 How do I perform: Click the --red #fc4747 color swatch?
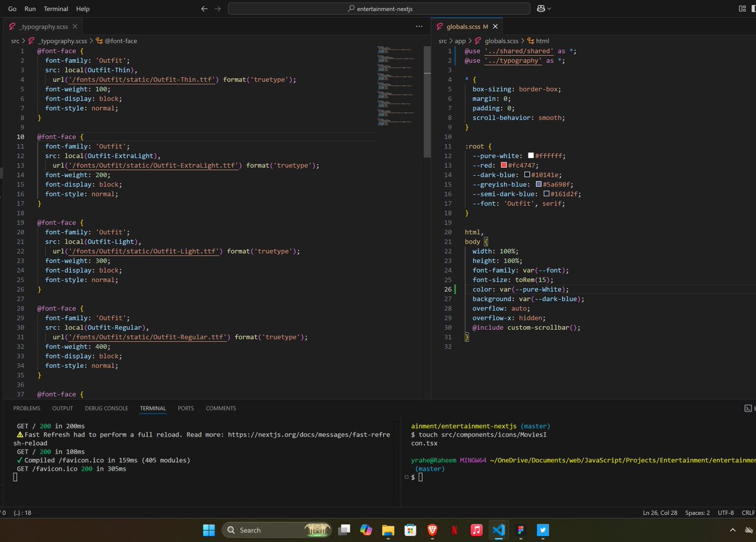point(503,166)
